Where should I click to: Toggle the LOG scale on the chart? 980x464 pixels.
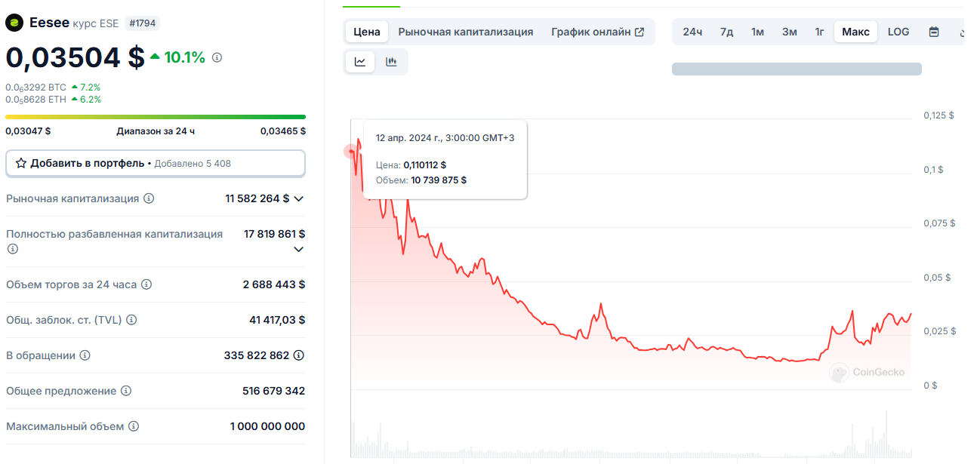898,32
